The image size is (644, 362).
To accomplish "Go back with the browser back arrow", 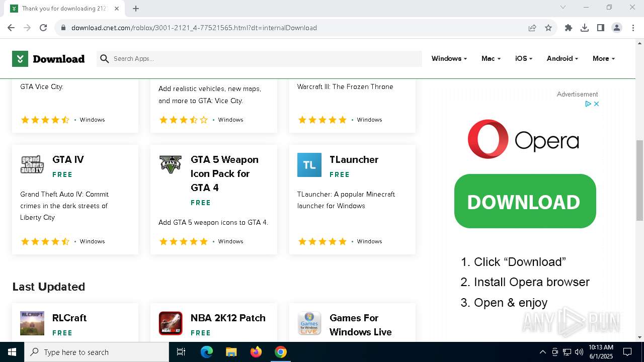I will tap(11, 28).
